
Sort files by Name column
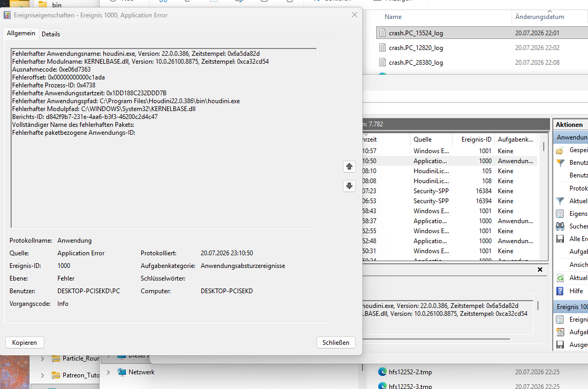pyautogui.click(x=393, y=17)
